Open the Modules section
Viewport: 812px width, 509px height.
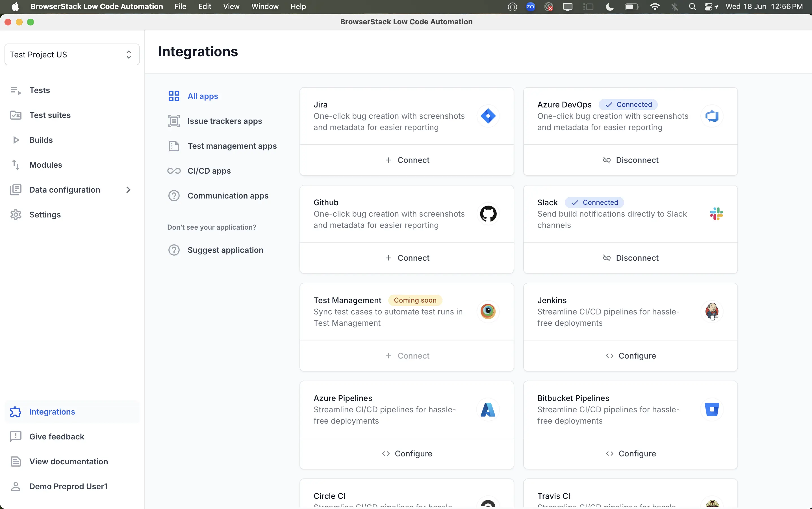(x=45, y=165)
